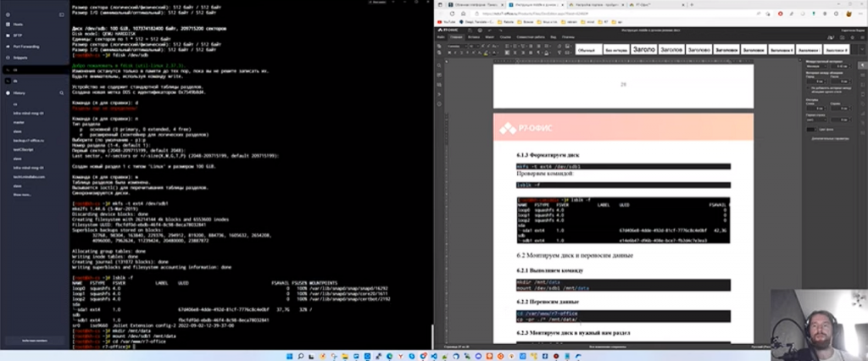Open the YouTube bookmark

(446, 21)
